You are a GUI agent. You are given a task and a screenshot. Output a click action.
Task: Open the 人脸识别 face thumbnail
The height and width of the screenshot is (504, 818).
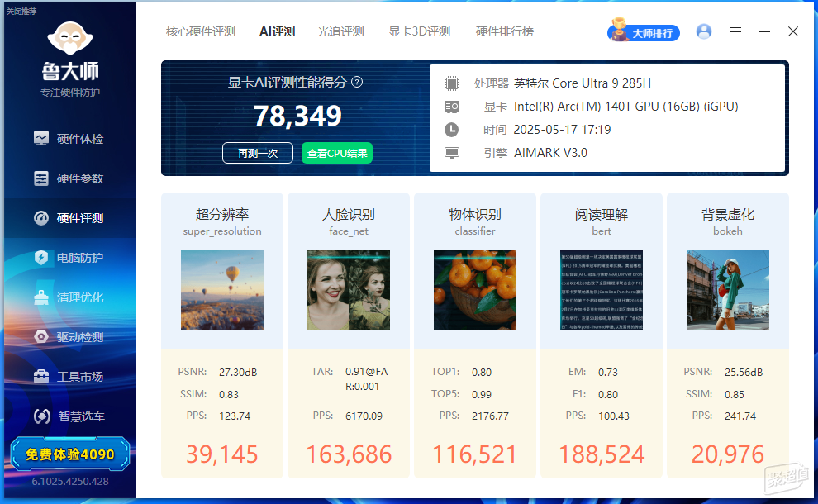pyautogui.click(x=349, y=290)
